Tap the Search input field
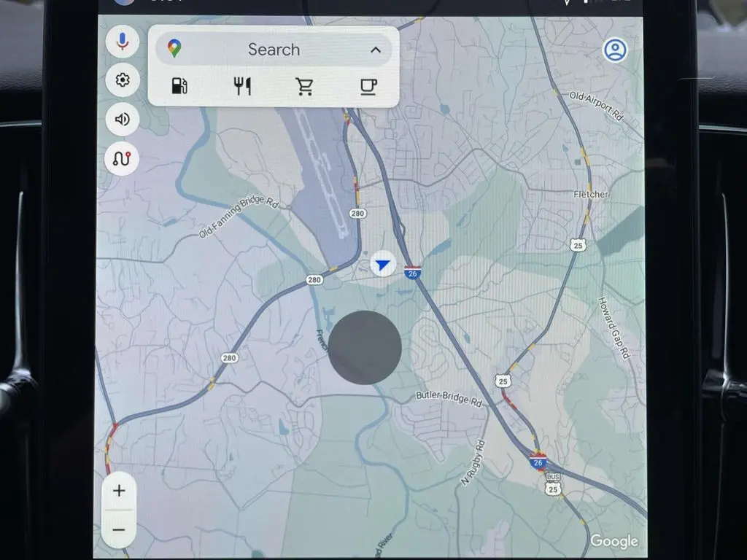 (x=274, y=50)
